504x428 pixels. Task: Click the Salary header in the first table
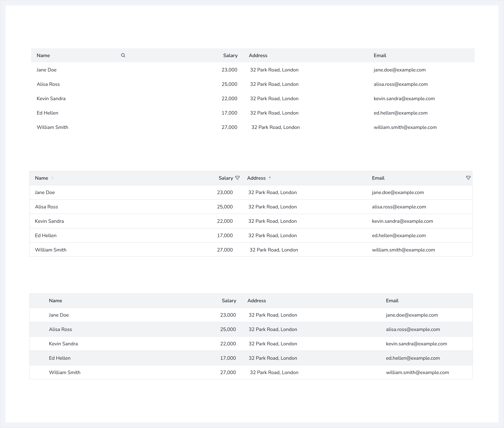(230, 55)
